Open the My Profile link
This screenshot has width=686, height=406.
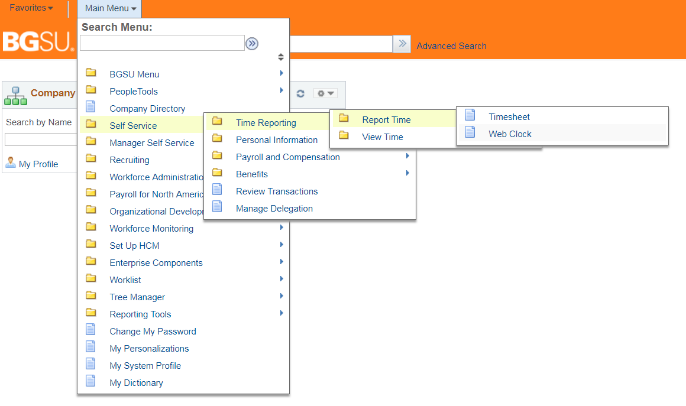(x=38, y=164)
